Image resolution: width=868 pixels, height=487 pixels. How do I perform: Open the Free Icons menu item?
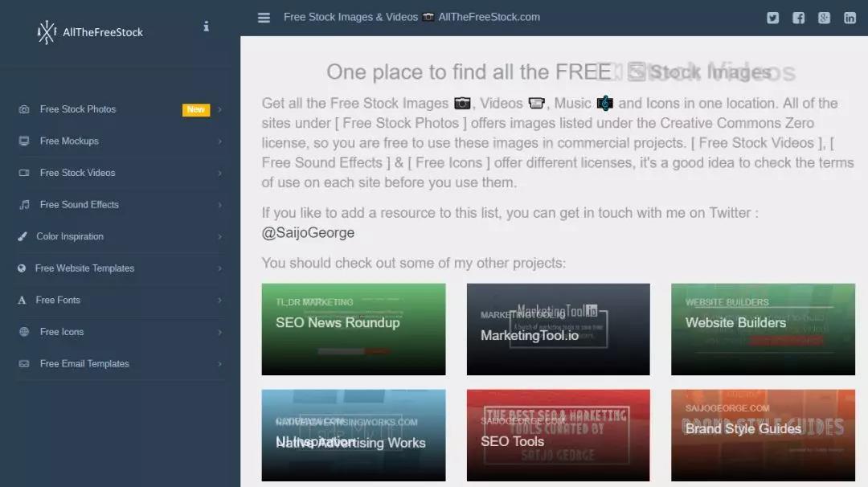point(121,332)
